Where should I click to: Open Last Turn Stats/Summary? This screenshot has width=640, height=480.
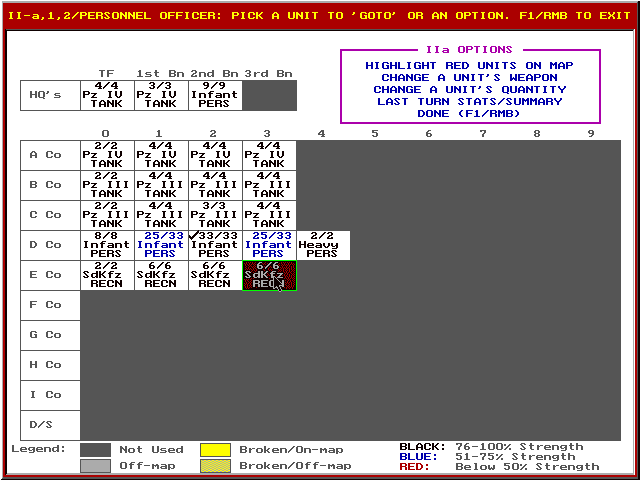469,101
